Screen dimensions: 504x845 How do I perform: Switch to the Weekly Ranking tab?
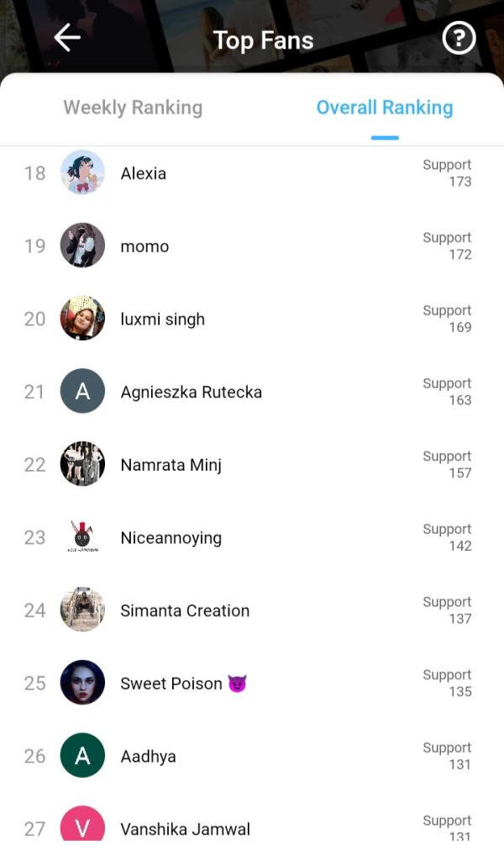133,108
